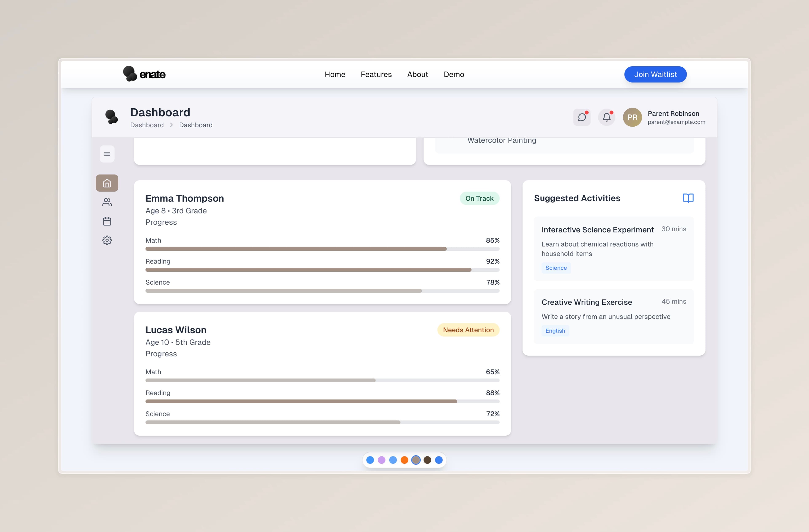
Task: Click Lucas's 65% Math value
Action: tap(493, 372)
